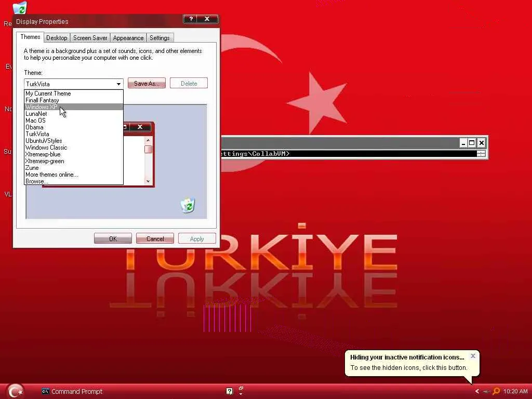Select the Themes tab
This screenshot has width=532, height=399.
(30, 37)
